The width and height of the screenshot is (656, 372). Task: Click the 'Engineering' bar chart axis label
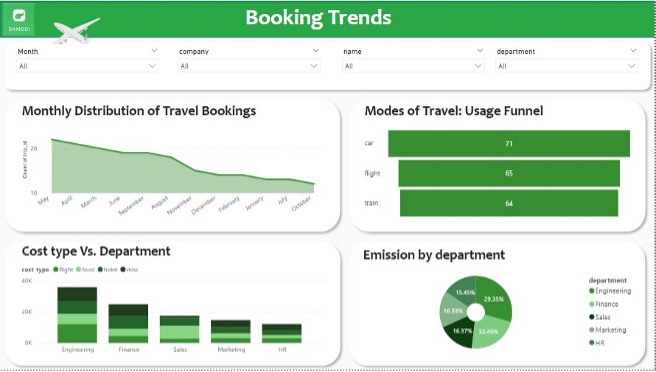pos(78,349)
